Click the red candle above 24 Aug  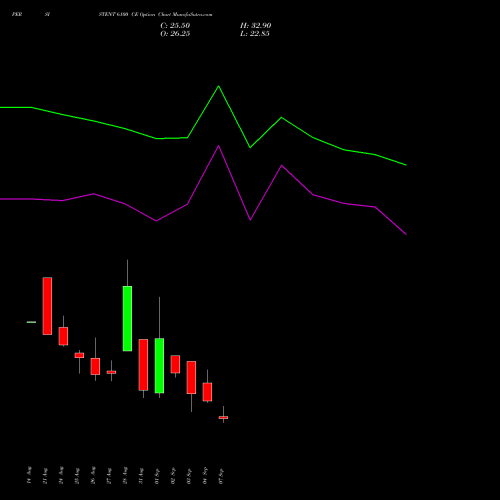tap(63, 336)
